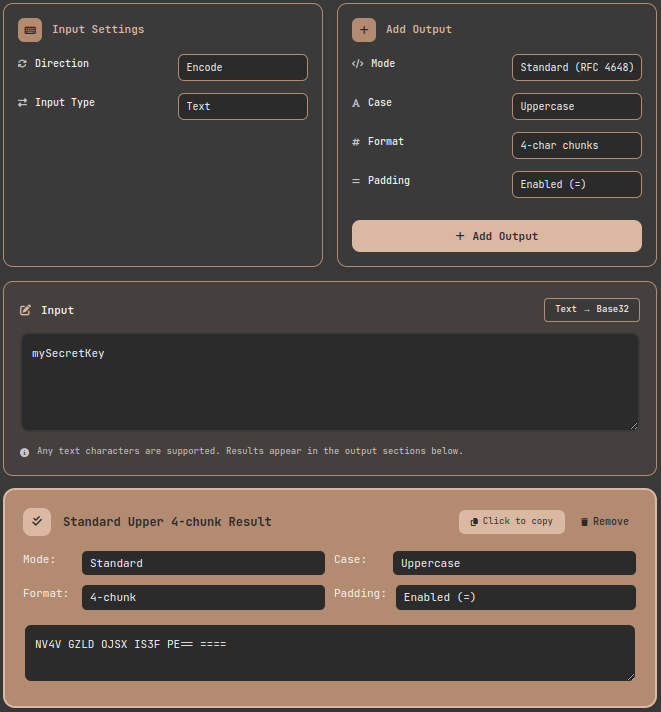Open the Input Type dropdown showing Text
The width and height of the screenshot is (661, 712).
coord(243,107)
